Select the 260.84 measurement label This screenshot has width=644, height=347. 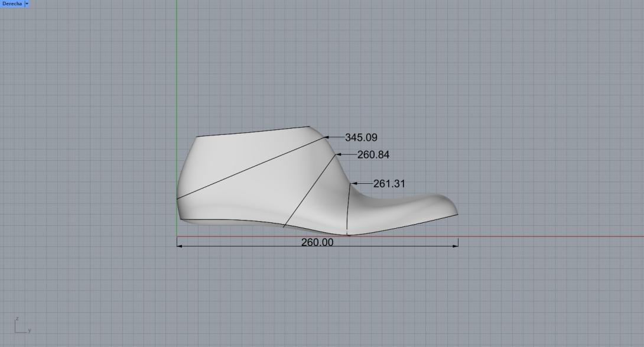[373, 155]
